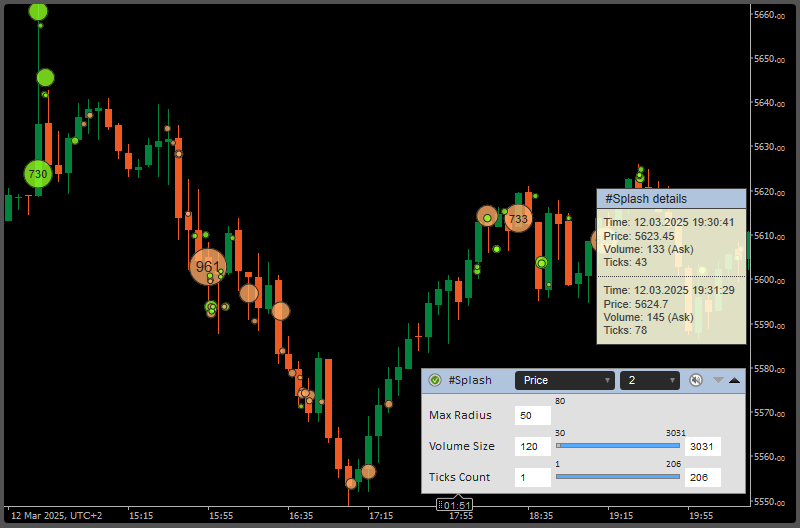Click the Volume Size maximum field showing 3031
800x528 pixels.
[703, 447]
